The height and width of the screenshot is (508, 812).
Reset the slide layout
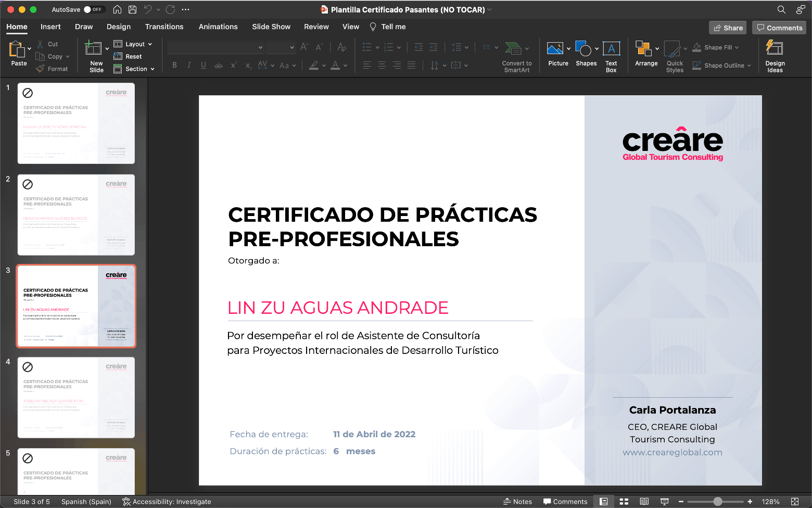[x=128, y=56]
